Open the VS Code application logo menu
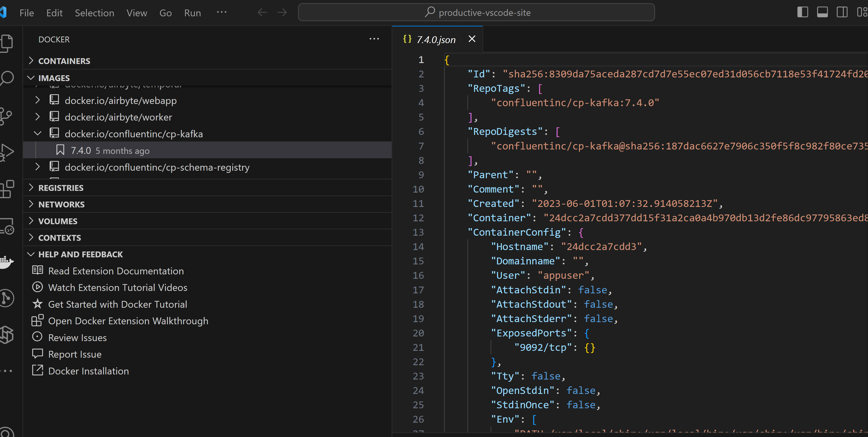This screenshot has height=437, width=868. 3,12
